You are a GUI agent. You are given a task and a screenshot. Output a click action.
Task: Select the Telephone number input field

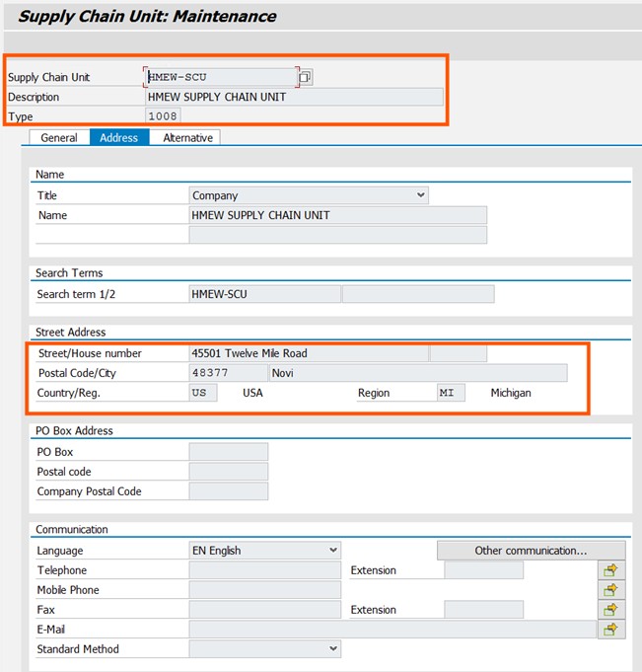click(264, 570)
